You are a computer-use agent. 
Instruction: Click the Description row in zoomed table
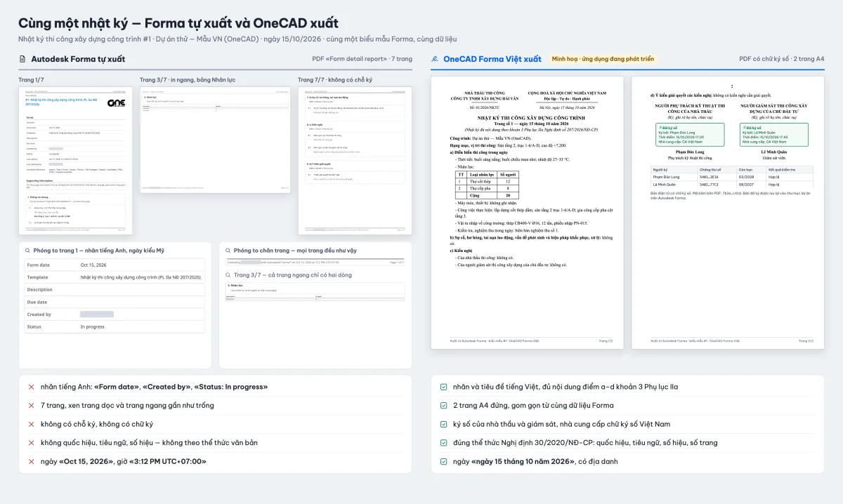pos(115,289)
